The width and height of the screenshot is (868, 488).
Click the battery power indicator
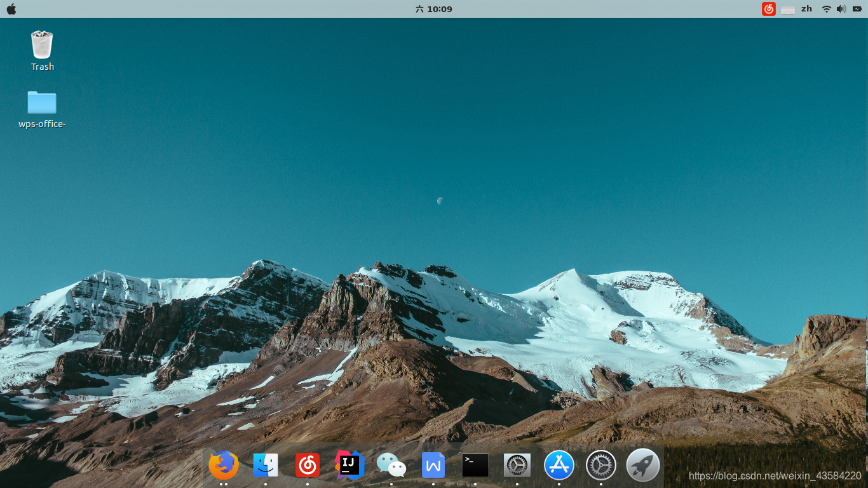(x=857, y=9)
